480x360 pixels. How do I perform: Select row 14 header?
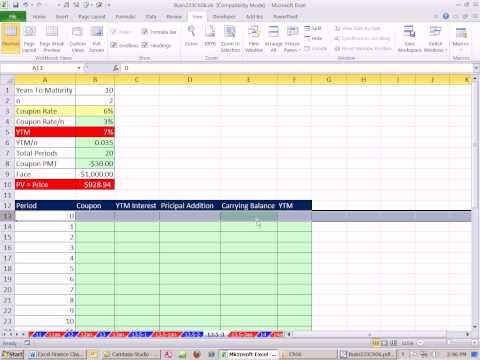(x=7, y=227)
